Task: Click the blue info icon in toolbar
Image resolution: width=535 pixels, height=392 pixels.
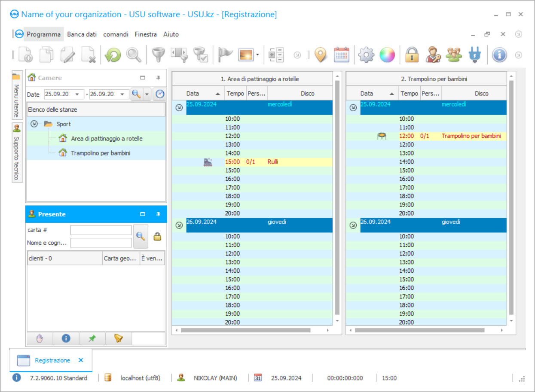Action: pyautogui.click(x=499, y=55)
